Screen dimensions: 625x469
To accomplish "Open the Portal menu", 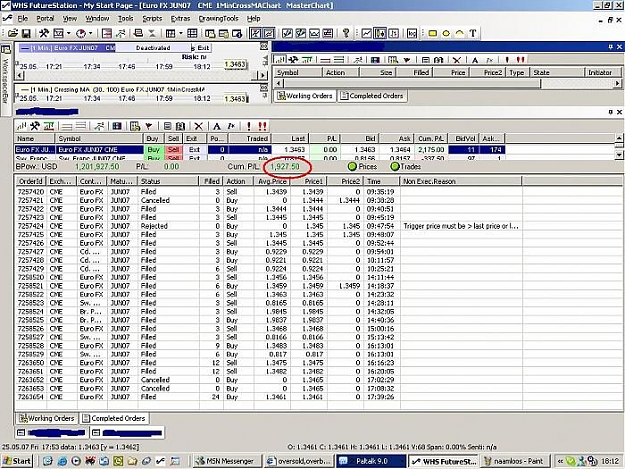I will (45, 18).
